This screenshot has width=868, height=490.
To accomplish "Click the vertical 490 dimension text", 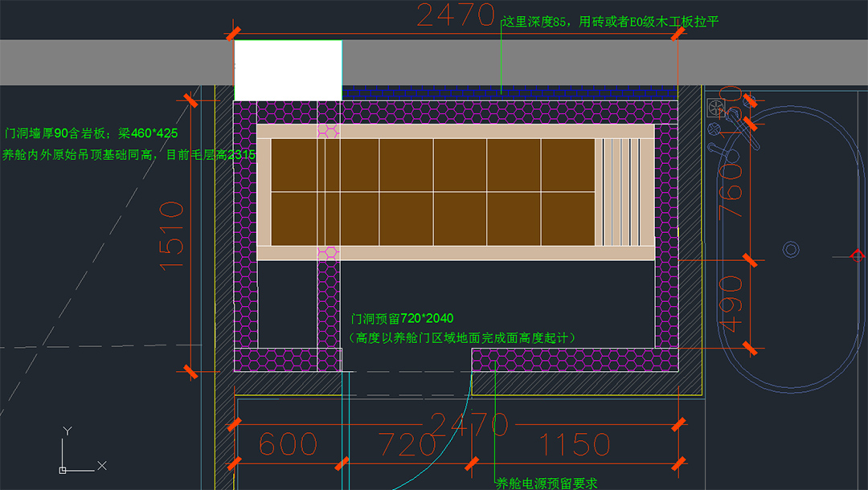I will coord(730,304).
